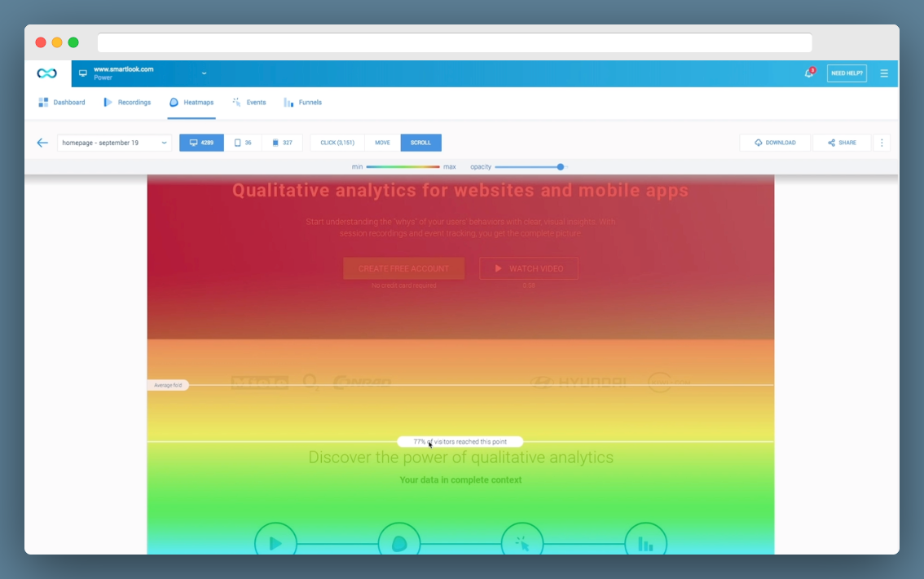This screenshot has height=579, width=924.
Task: Click the Need Help? button
Action: (x=847, y=73)
